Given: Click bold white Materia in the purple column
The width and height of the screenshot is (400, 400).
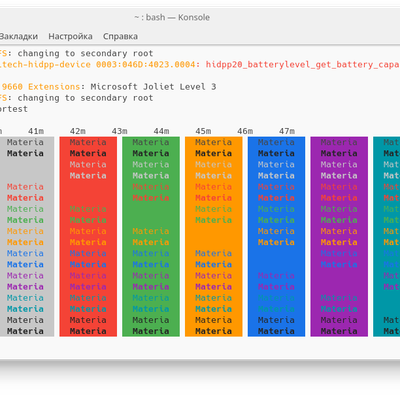Looking at the screenshot, I should [339, 176].
